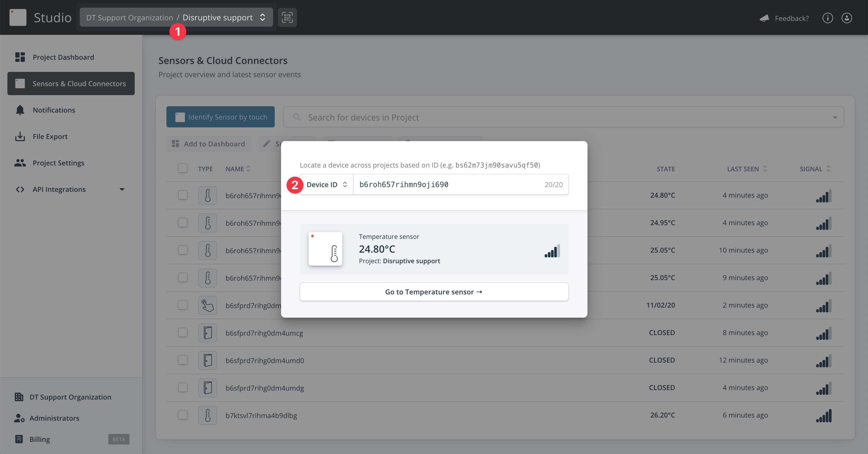Click Go to Temperature sensor button

pos(434,292)
